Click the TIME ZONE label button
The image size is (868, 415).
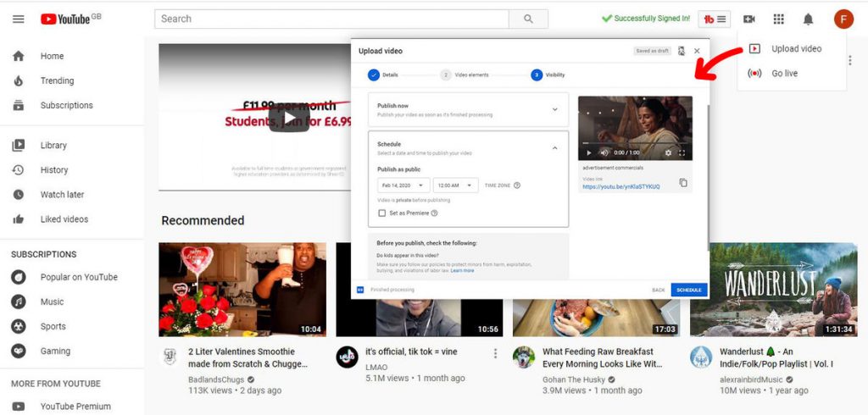497,185
